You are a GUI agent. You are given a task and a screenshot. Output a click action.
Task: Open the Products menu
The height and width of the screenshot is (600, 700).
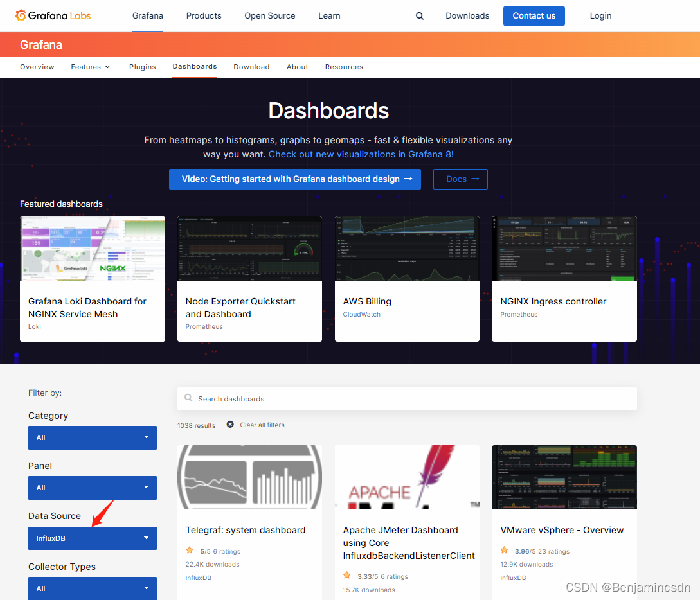point(204,16)
